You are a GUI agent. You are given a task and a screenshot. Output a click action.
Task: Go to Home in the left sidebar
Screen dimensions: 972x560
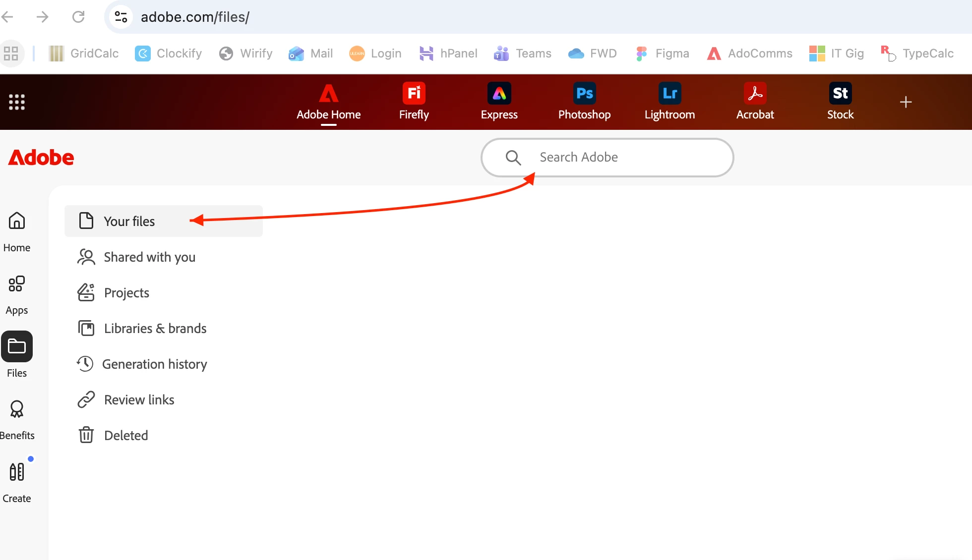17,231
